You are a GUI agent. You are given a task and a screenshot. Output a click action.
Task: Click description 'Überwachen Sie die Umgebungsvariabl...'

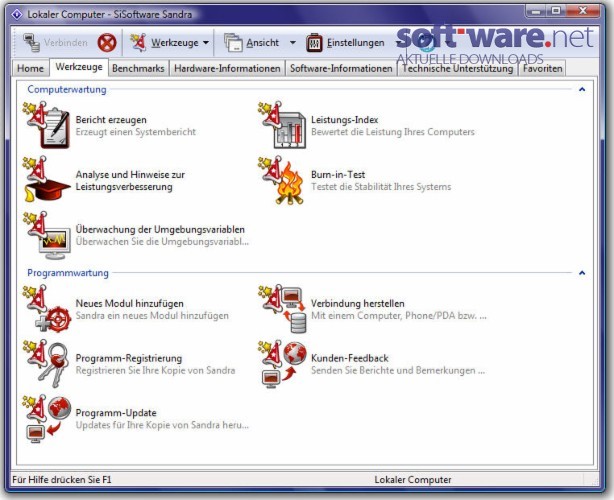[162, 242]
